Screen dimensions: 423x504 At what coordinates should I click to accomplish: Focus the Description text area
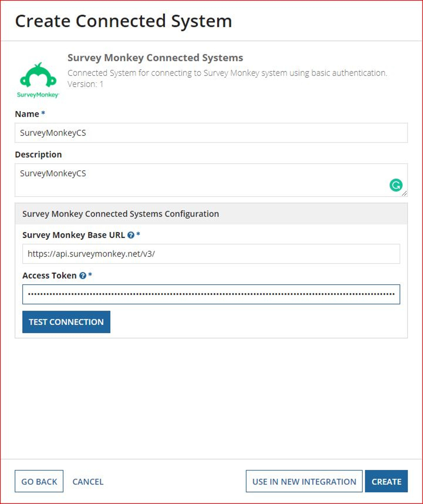(x=211, y=180)
